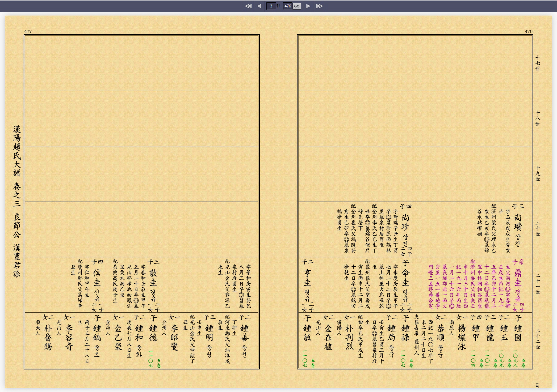Select the name 鍾國
The image size is (557, 392).
click(518, 333)
